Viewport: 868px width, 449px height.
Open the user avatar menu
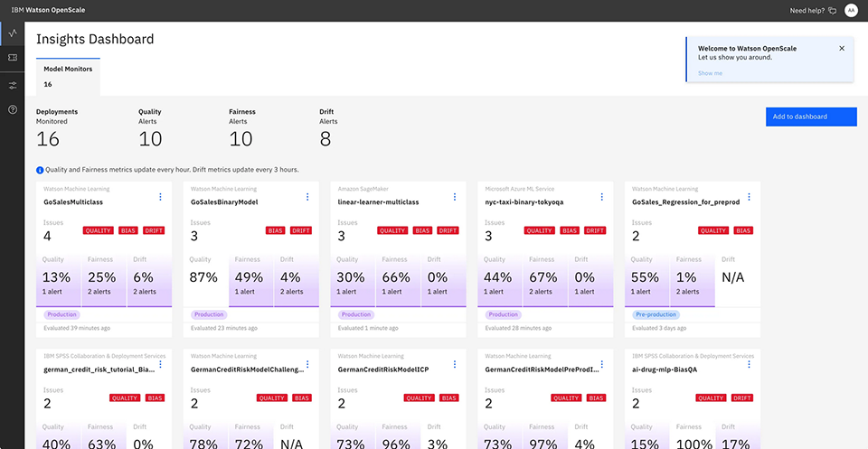point(851,11)
